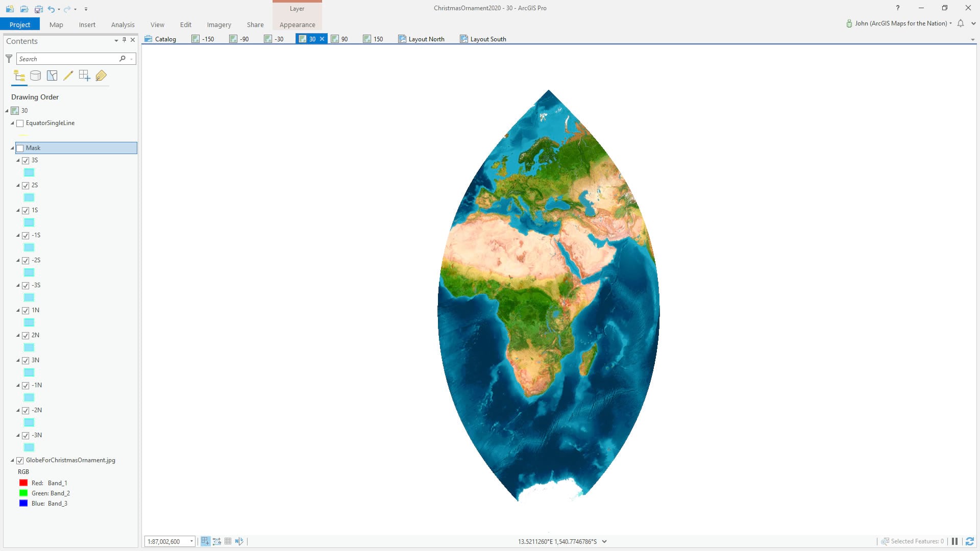
Task: Click List By Labeling tag icon
Action: click(x=101, y=76)
